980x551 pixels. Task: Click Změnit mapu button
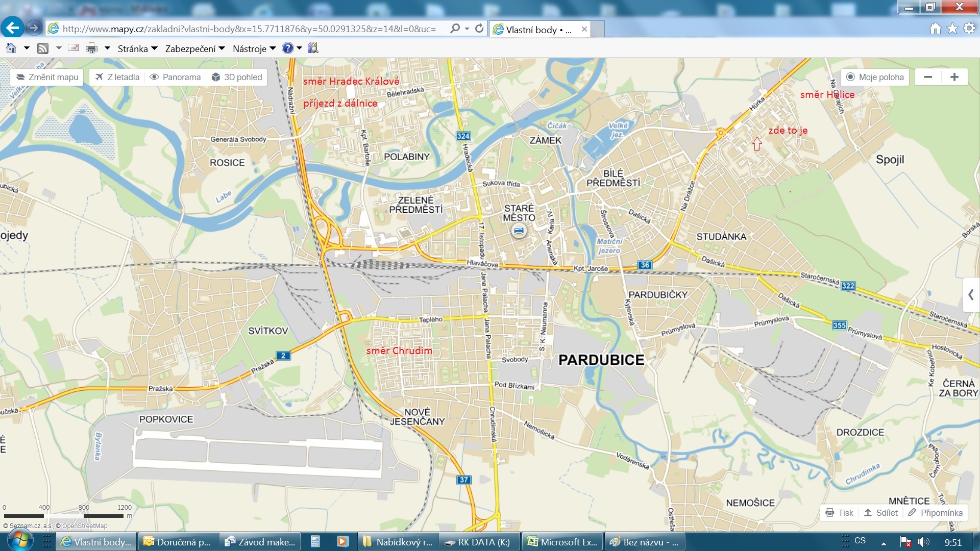click(47, 77)
